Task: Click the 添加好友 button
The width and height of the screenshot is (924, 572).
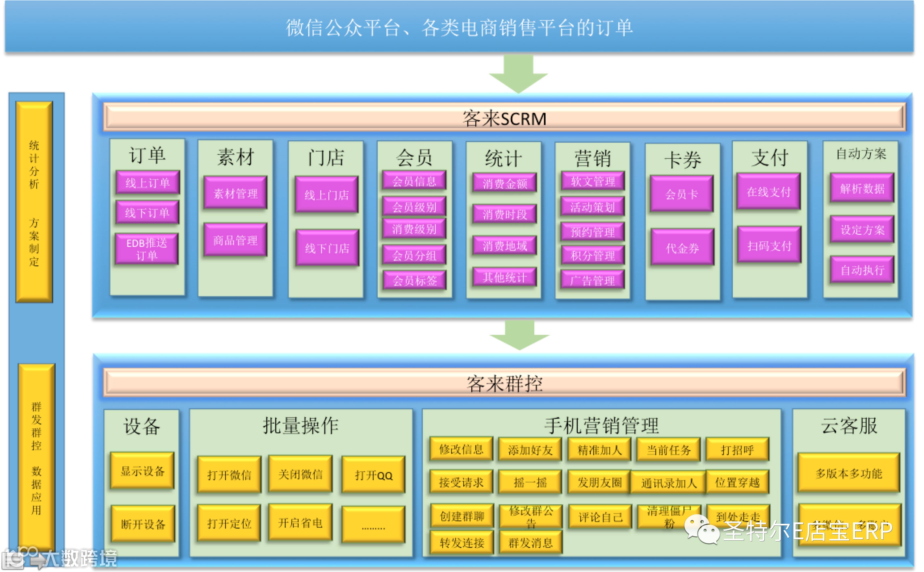Action: (x=530, y=449)
